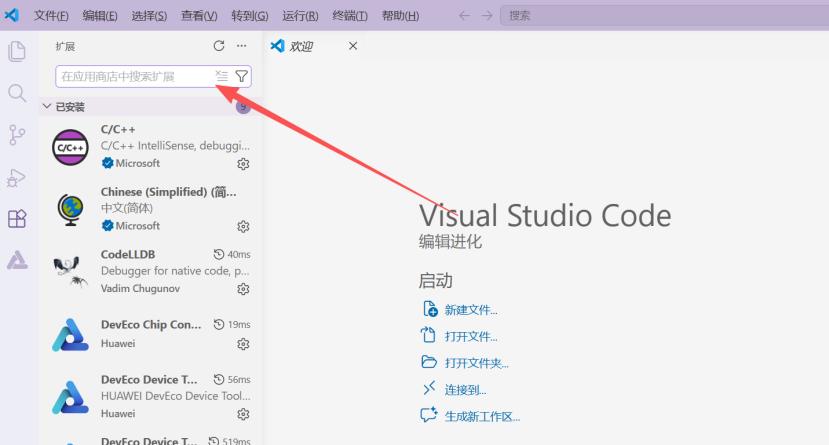Viewport: 829px width, 445px height.
Task: Click Microsoft verified badge under C/C++
Action: pos(107,163)
